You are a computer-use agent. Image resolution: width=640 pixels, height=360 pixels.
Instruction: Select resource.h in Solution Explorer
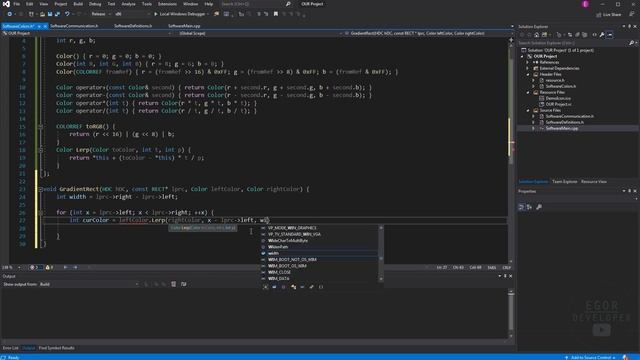pos(555,80)
